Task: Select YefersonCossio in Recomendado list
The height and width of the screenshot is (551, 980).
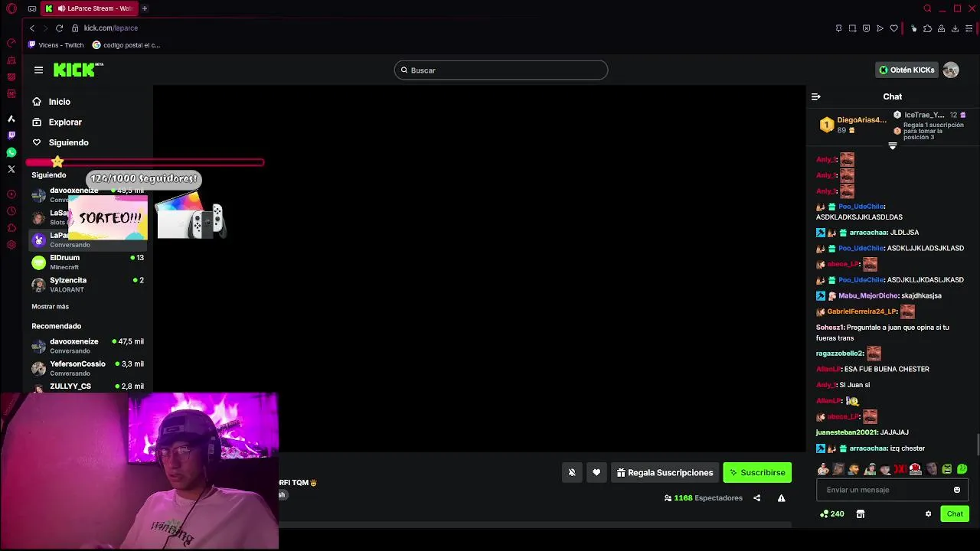Action: [87, 368]
